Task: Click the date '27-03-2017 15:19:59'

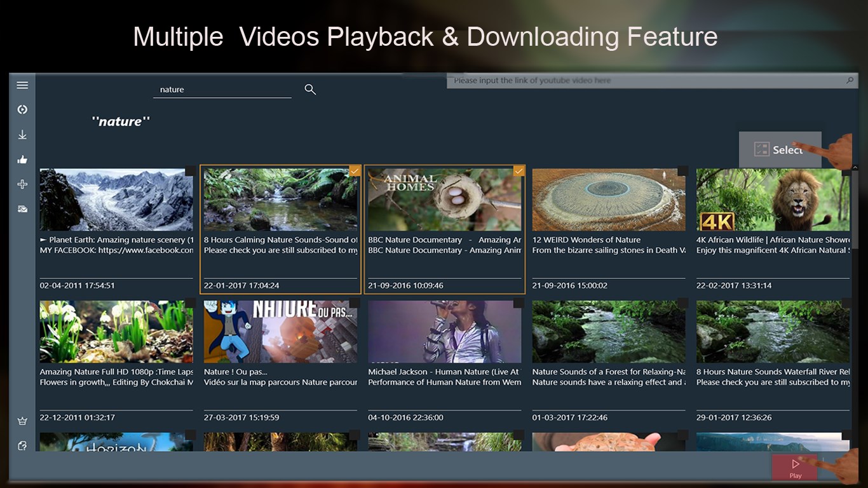Action: pos(241,418)
